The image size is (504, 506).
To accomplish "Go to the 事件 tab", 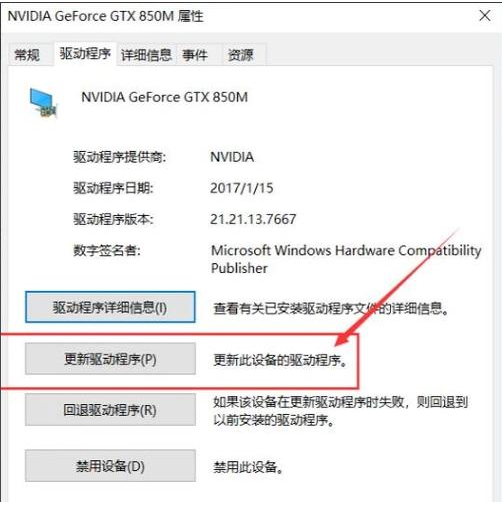I will (x=195, y=55).
